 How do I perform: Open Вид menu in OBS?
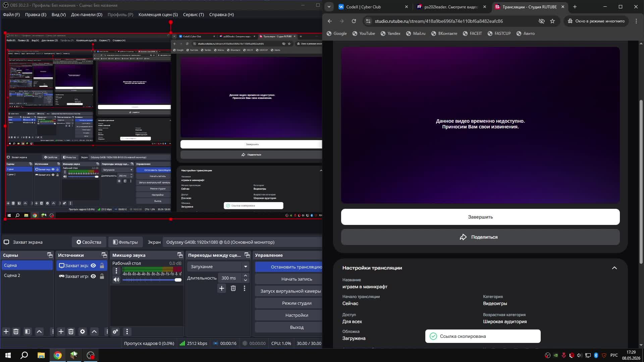coord(59,14)
